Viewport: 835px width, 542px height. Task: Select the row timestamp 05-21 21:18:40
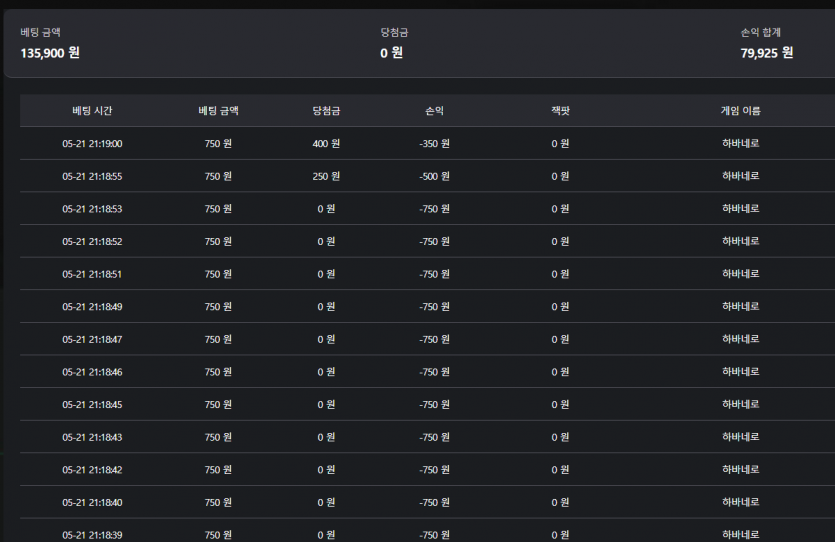[92, 503]
